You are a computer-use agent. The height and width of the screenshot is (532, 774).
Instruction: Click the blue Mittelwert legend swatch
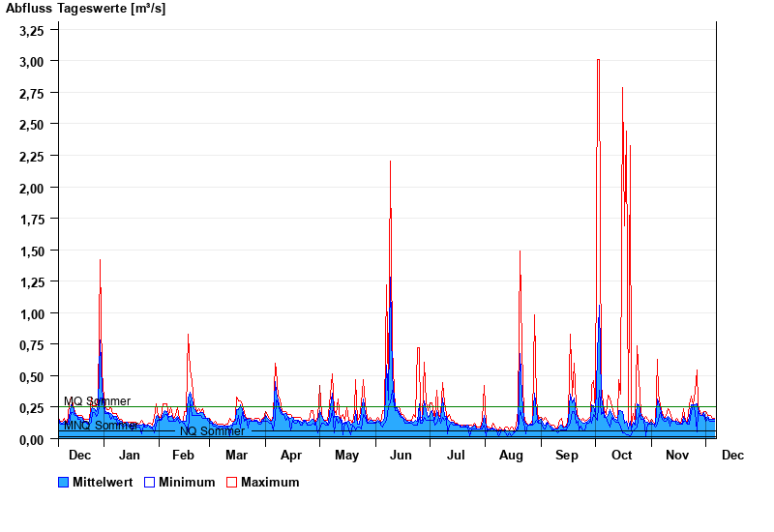pos(64,482)
